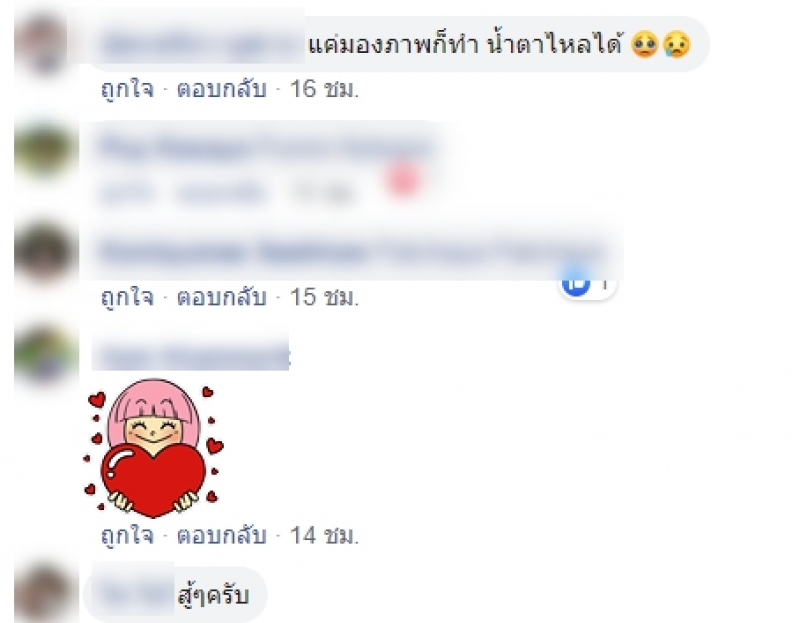Screen dimensions: 800x623
Task: Click ถูกใจ under the 16 ชม. comment
Action: [x=128, y=89]
